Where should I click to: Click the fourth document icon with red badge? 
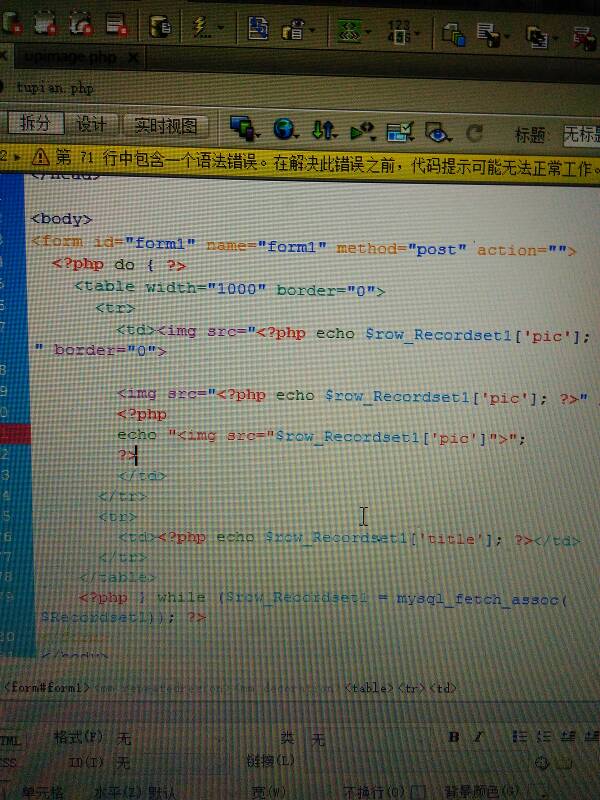(117, 24)
